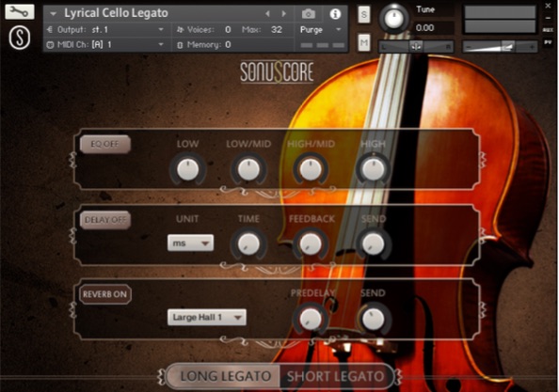
Task: Toggle the DELAY OFF button
Action: click(105, 220)
